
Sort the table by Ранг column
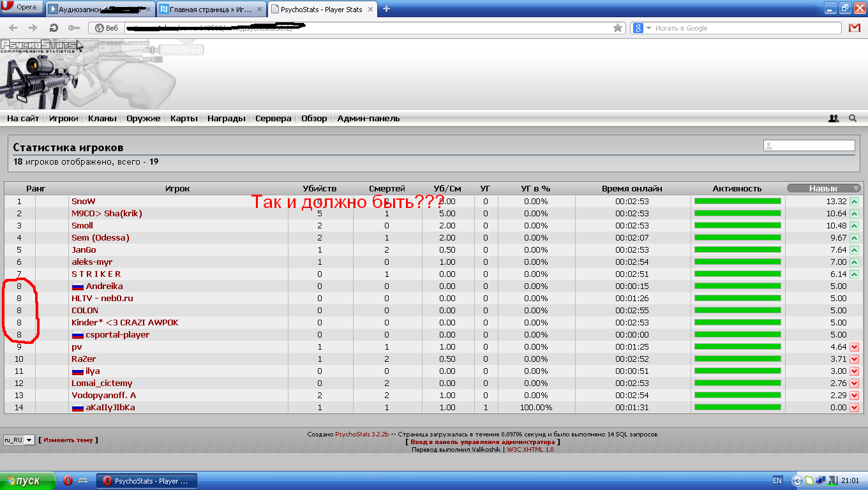click(x=36, y=189)
